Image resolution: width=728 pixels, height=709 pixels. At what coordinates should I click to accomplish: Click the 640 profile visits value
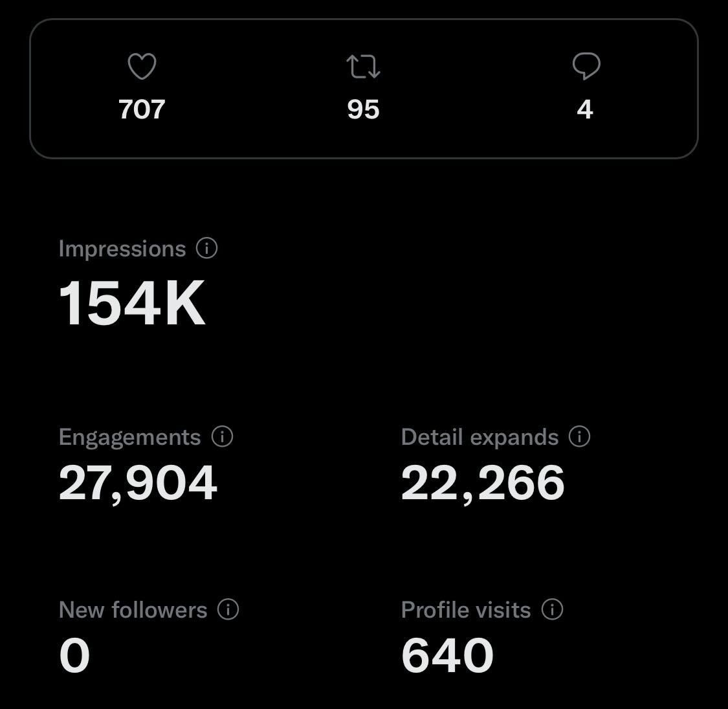[447, 655]
